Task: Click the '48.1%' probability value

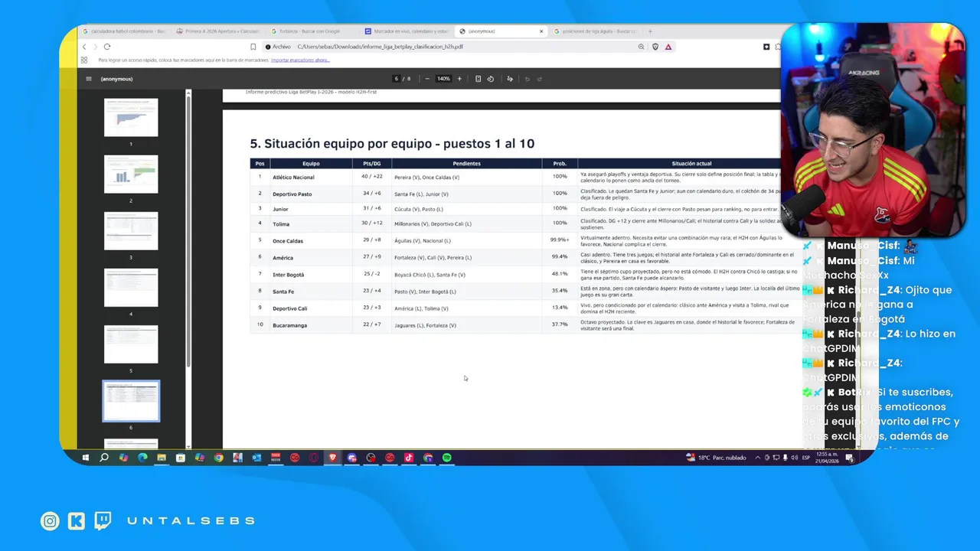Action: (x=560, y=274)
